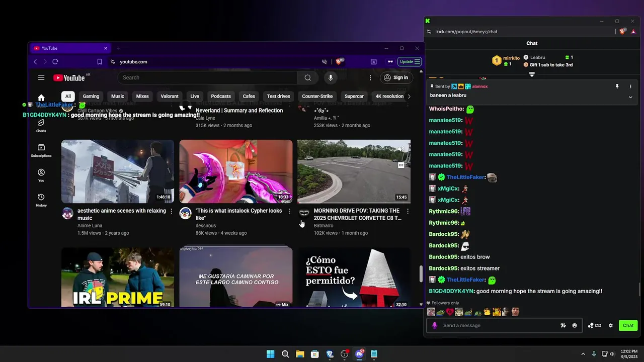Open Kick chat settings gear
The height and width of the screenshot is (362, 644).
(611, 325)
